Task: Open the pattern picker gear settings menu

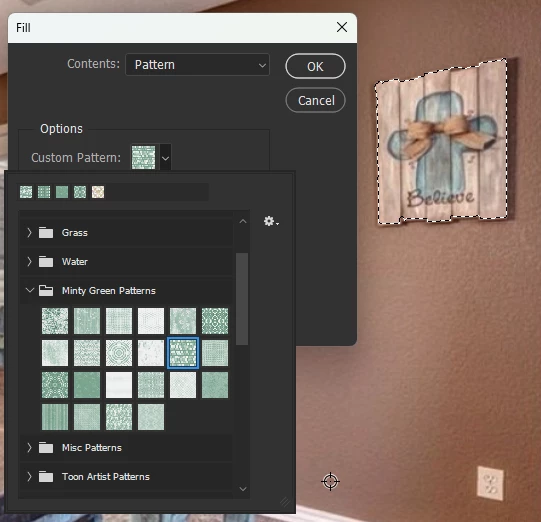Action: tap(271, 221)
